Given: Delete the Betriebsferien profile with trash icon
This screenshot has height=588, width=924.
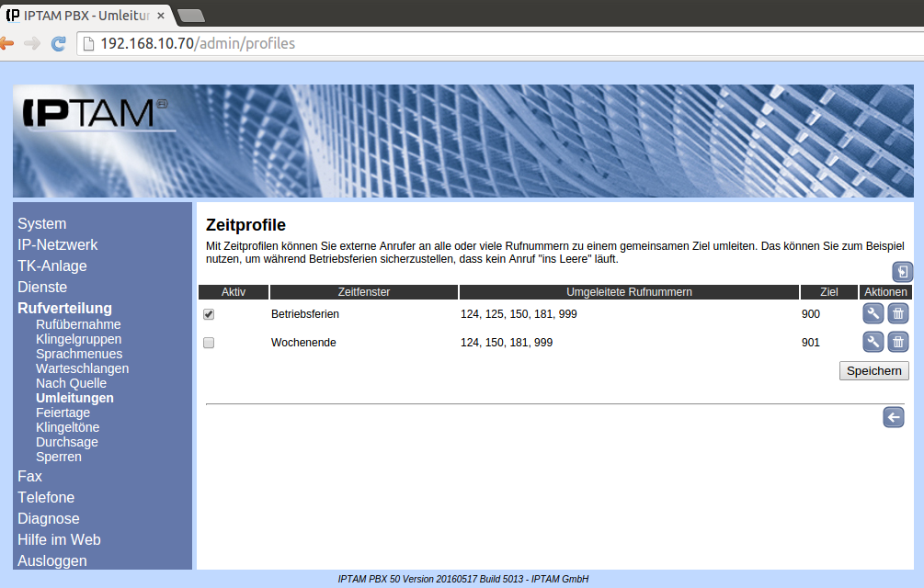Looking at the screenshot, I should pos(898,313).
